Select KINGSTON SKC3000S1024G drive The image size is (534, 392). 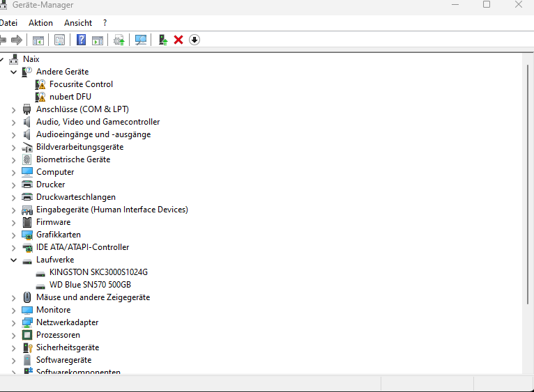click(x=98, y=272)
